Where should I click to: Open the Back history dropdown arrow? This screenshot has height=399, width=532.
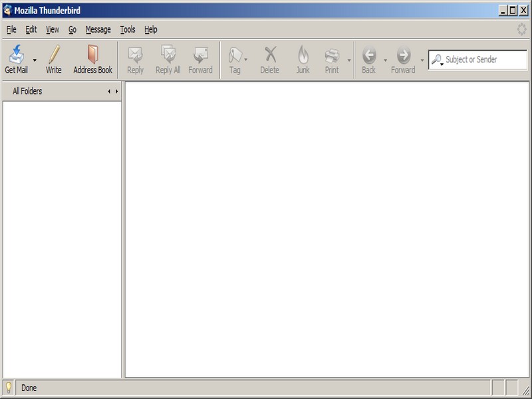385,61
